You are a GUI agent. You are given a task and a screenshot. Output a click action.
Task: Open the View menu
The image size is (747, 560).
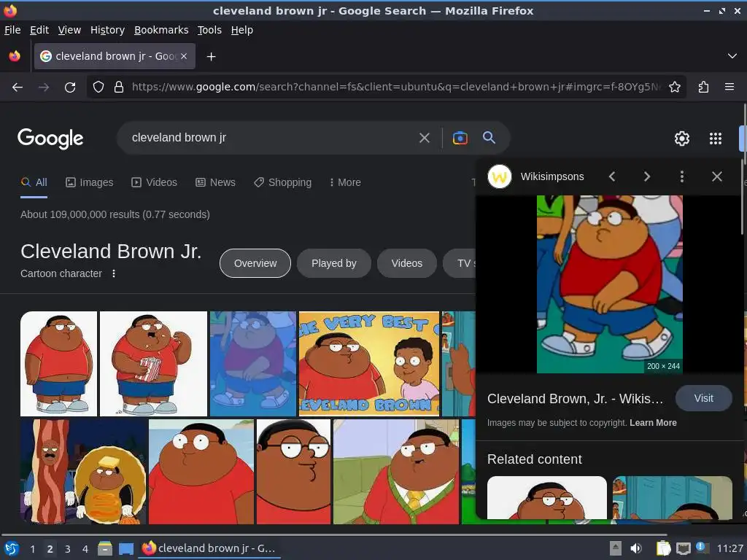point(69,30)
